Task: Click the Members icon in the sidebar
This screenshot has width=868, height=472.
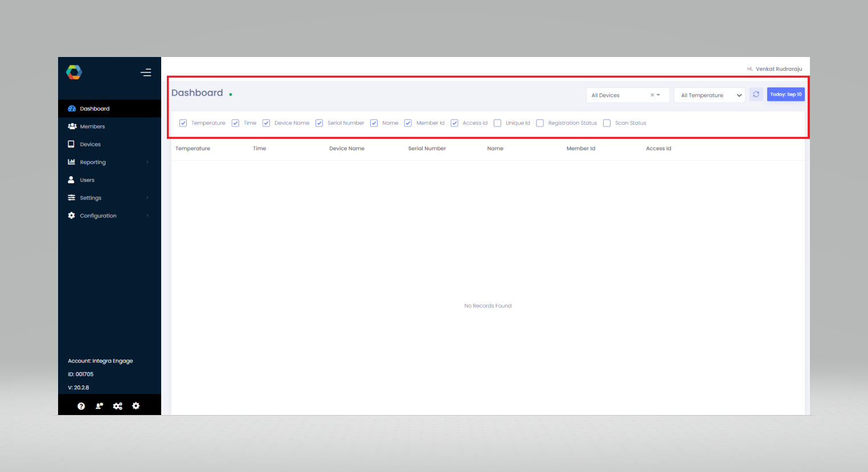Action: [x=71, y=126]
